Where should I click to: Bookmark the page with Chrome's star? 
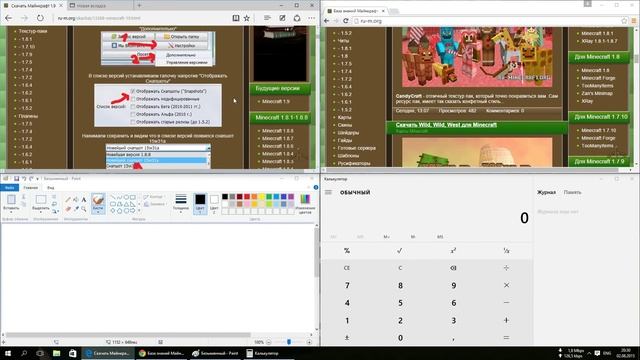tap(624, 21)
